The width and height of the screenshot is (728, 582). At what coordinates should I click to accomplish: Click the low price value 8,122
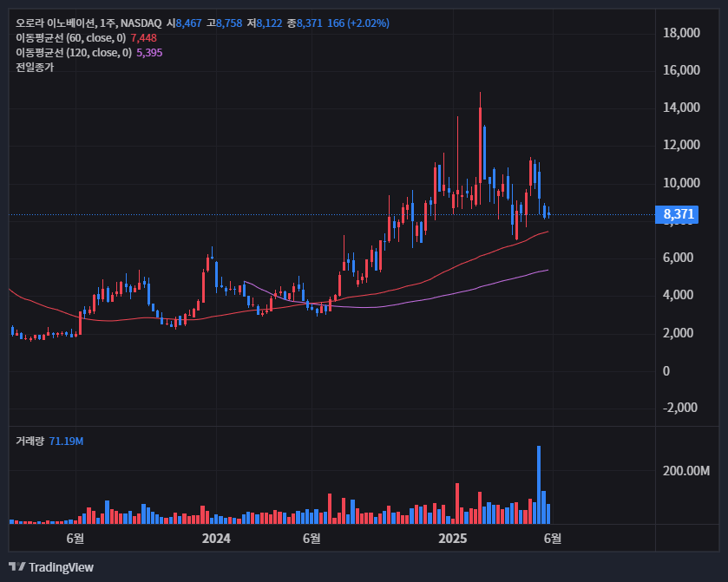[x=269, y=23]
